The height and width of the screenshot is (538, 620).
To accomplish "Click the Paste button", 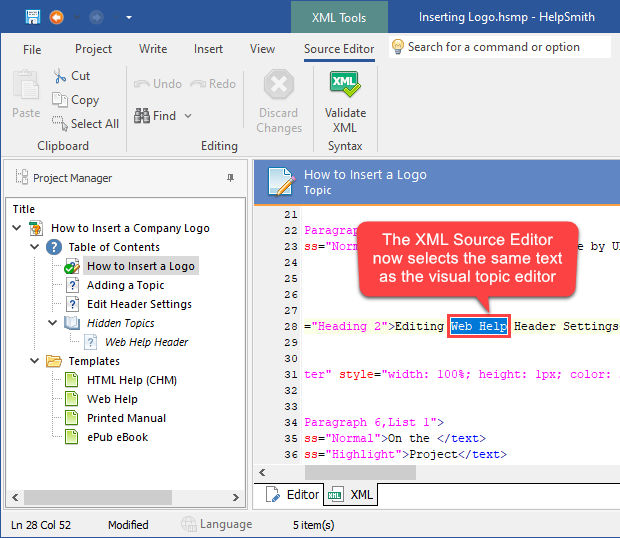I will [26, 94].
